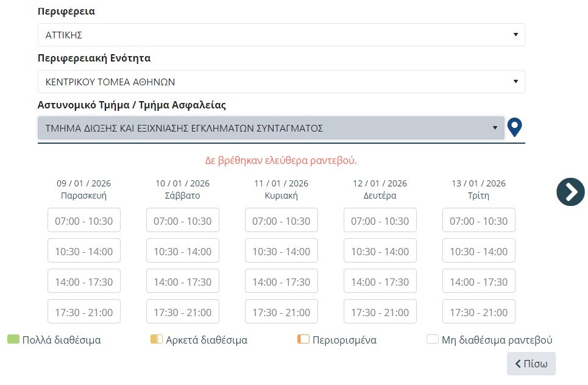Click the green Πολλά διαθέσιμα legend swatch

(x=13, y=339)
